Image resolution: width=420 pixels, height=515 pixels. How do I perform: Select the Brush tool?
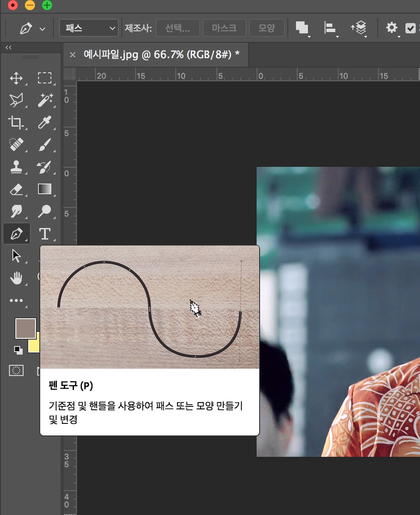click(44, 145)
